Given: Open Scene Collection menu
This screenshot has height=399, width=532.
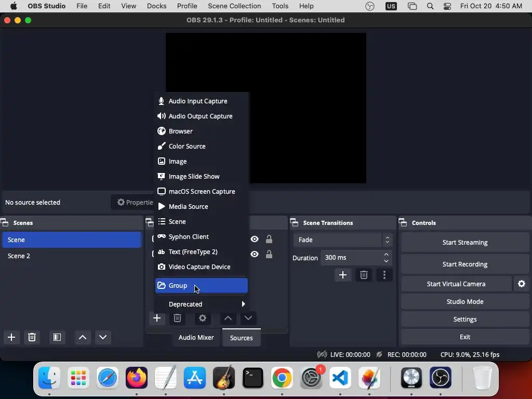Looking at the screenshot, I should [x=234, y=6].
